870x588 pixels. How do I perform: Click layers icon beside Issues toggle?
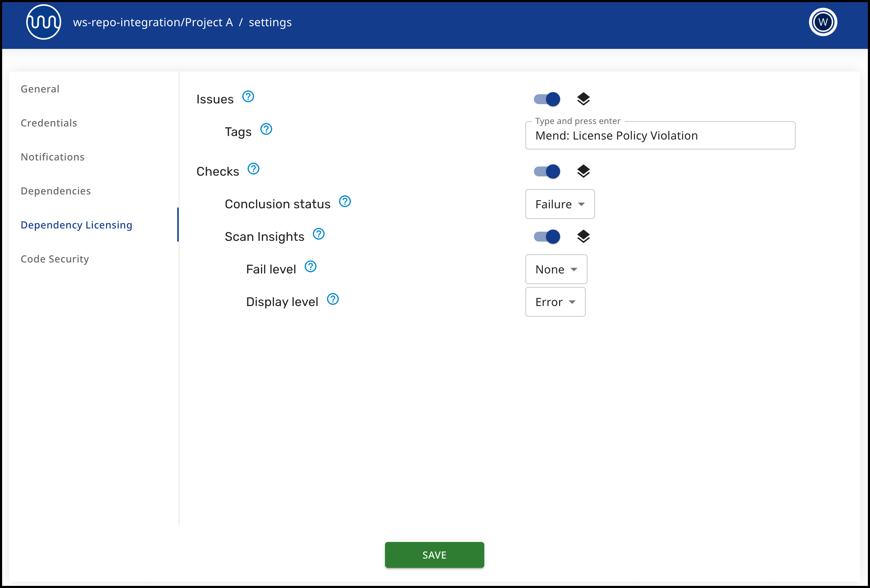click(x=583, y=99)
